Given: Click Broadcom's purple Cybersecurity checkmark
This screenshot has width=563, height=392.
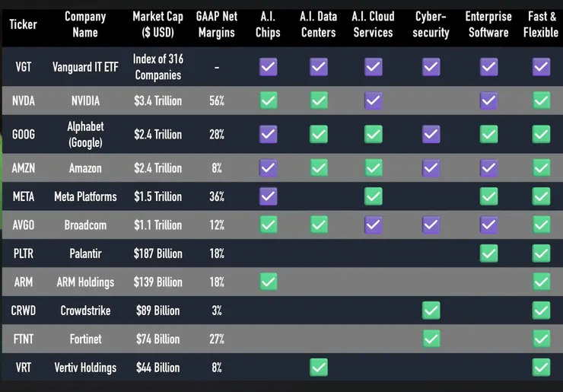Looking at the screenshot, I should [x=431, y=225].
